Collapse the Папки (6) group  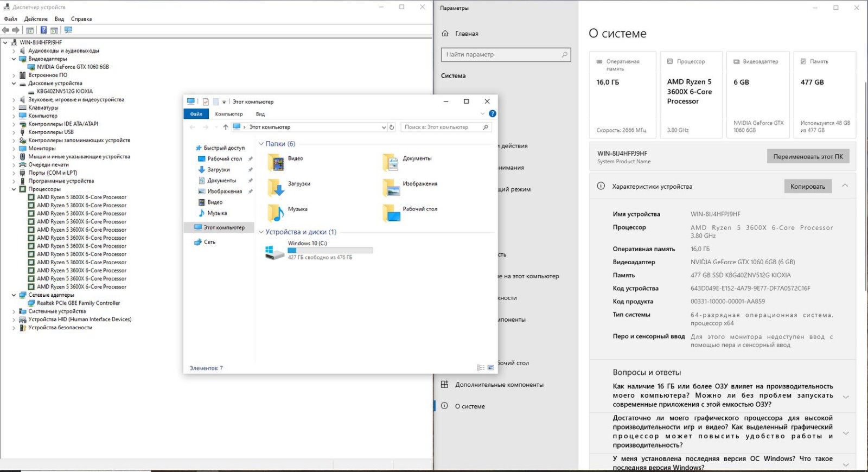point(261,144)
